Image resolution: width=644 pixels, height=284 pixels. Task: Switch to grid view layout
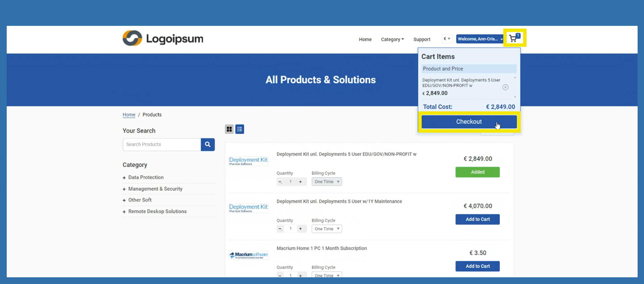tap(229, 129)
